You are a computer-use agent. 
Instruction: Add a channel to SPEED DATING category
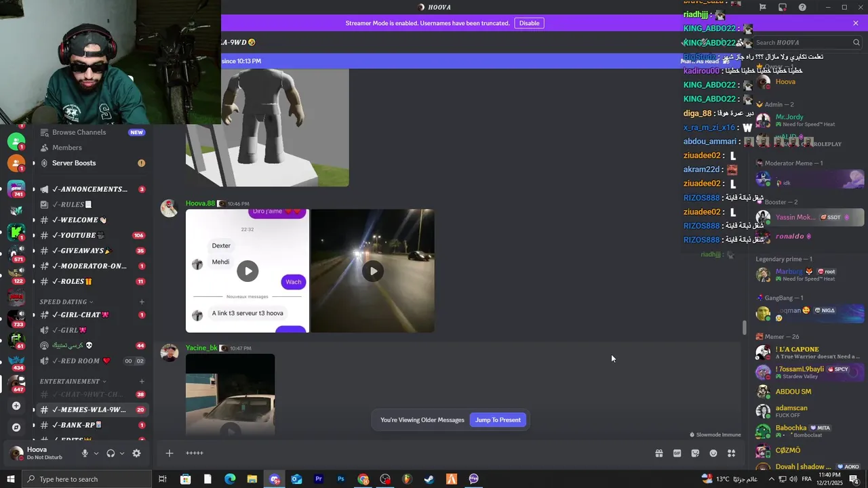tap(142, 302)
